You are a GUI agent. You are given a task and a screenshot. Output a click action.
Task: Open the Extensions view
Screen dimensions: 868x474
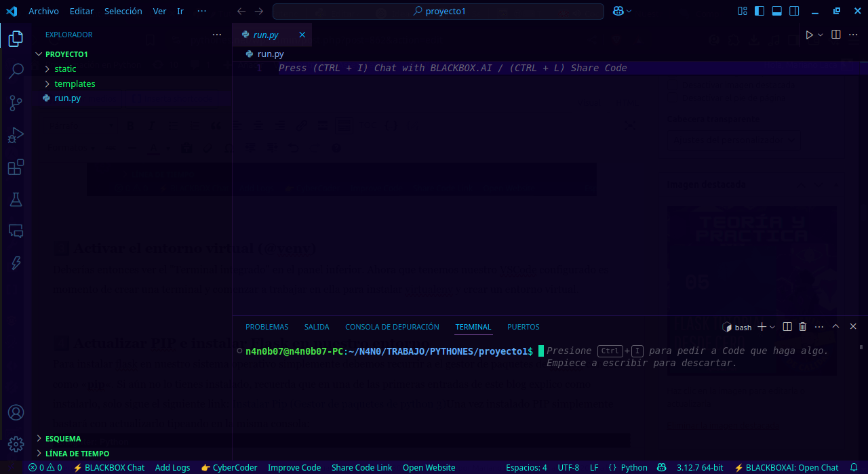tap(16, 167)
